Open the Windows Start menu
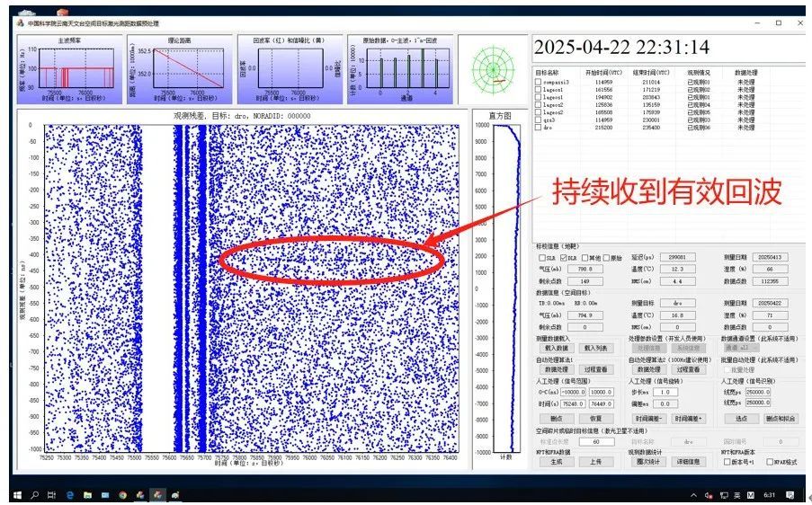 pos(17,495)
